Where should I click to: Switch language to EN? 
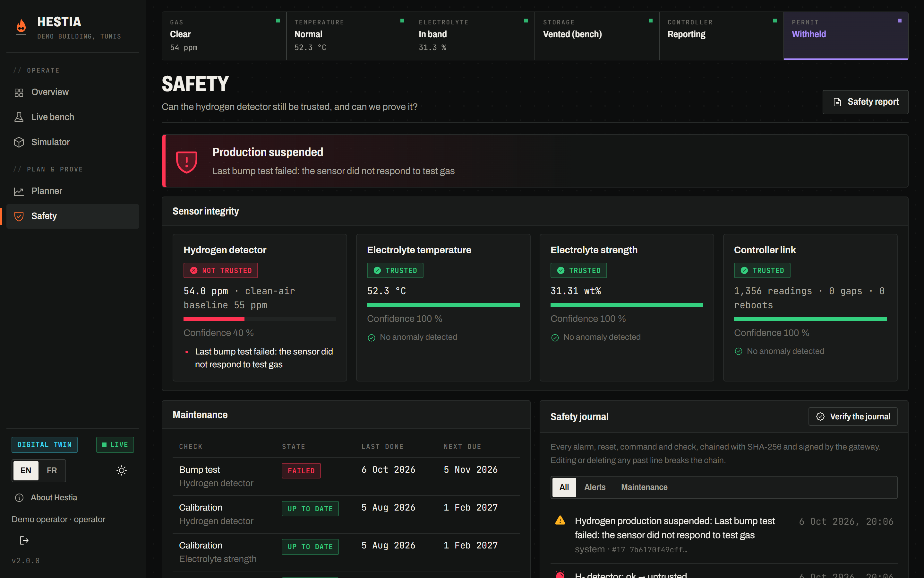pos(26,470)
